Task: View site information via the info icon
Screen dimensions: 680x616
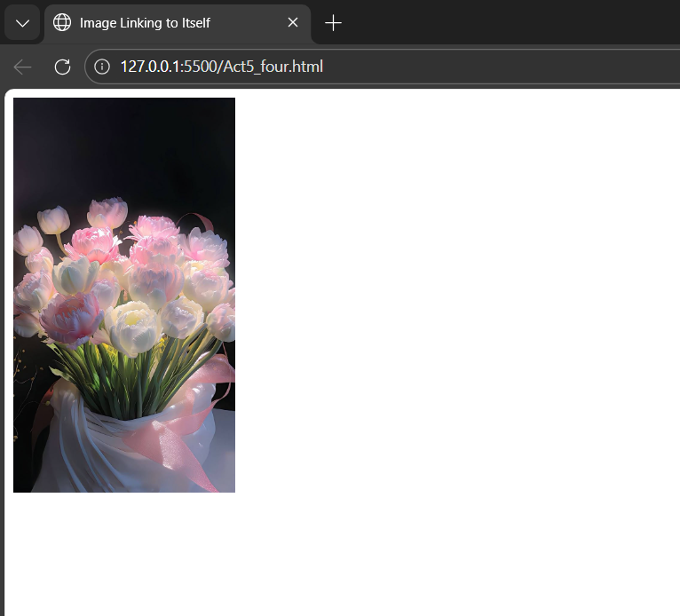Action: tap(102, 67)
